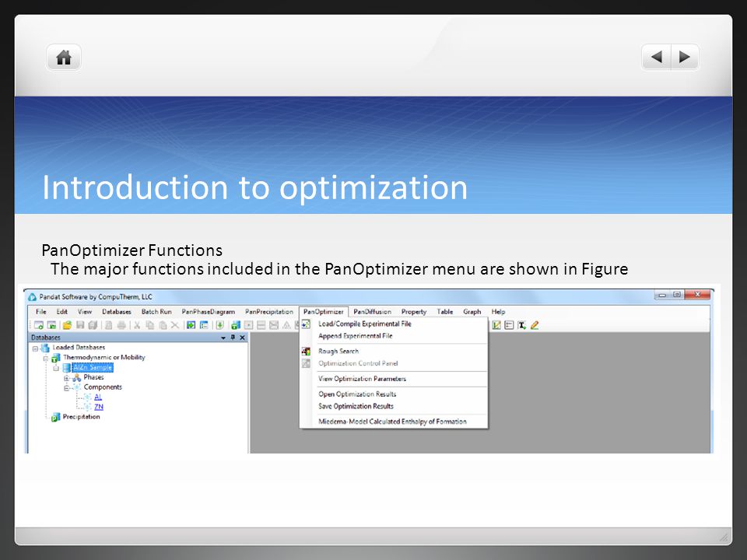This screenshot has width=747, height=560.
Task: Choose Open Optimization Results
Action: click(x=394, y=394)
